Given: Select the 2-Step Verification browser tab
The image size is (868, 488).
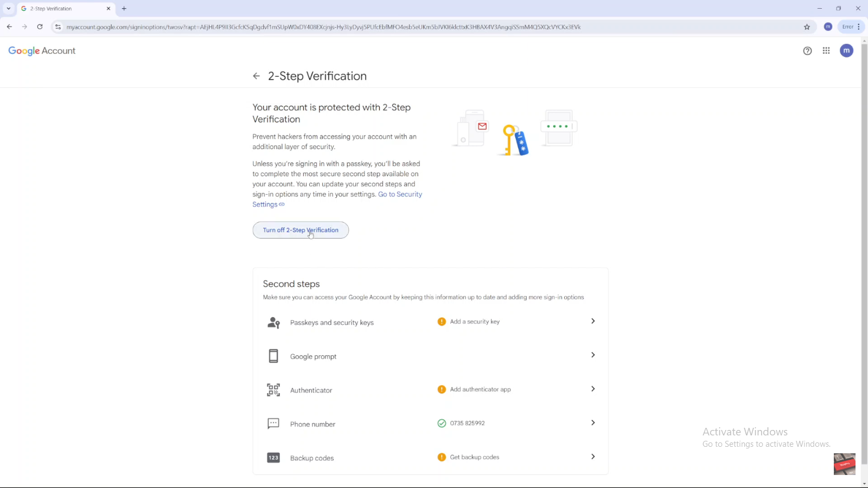Looking at the screenshot, I should (x=65, y=9).
